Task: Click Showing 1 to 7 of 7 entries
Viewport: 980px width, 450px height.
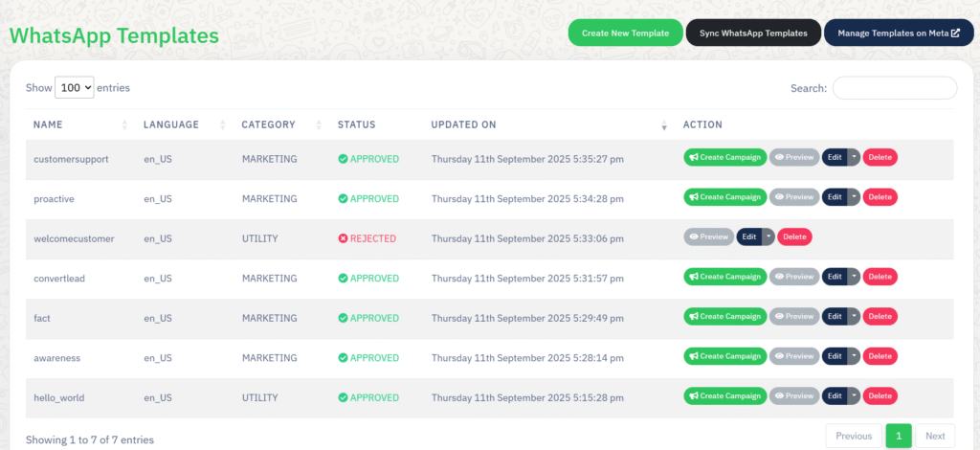Action: [89, 439]
